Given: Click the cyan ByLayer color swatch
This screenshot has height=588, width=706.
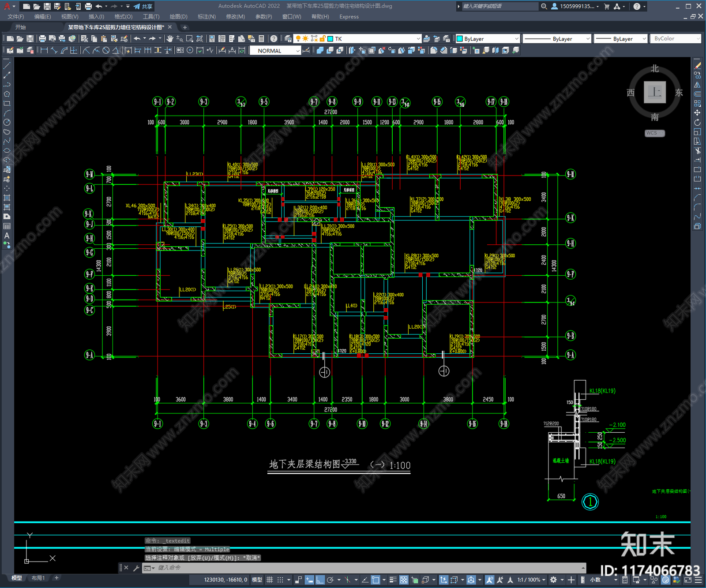Looking at the screenshot, I should [459, 39].
